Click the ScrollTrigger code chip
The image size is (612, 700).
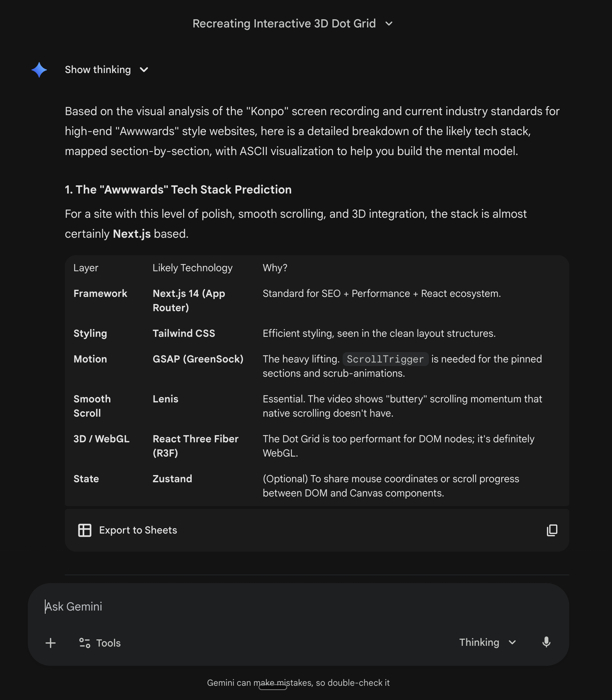(385, 359)
